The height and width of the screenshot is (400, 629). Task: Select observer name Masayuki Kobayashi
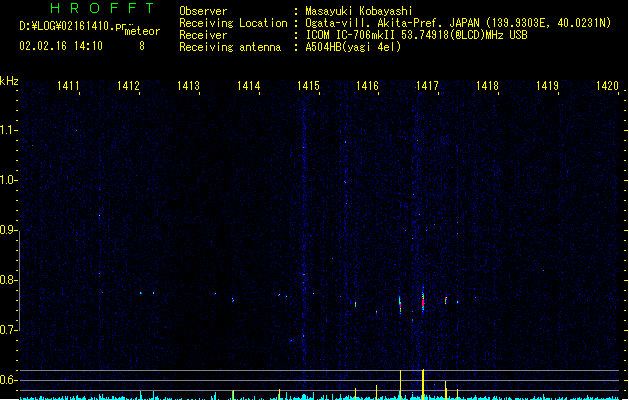359,11
